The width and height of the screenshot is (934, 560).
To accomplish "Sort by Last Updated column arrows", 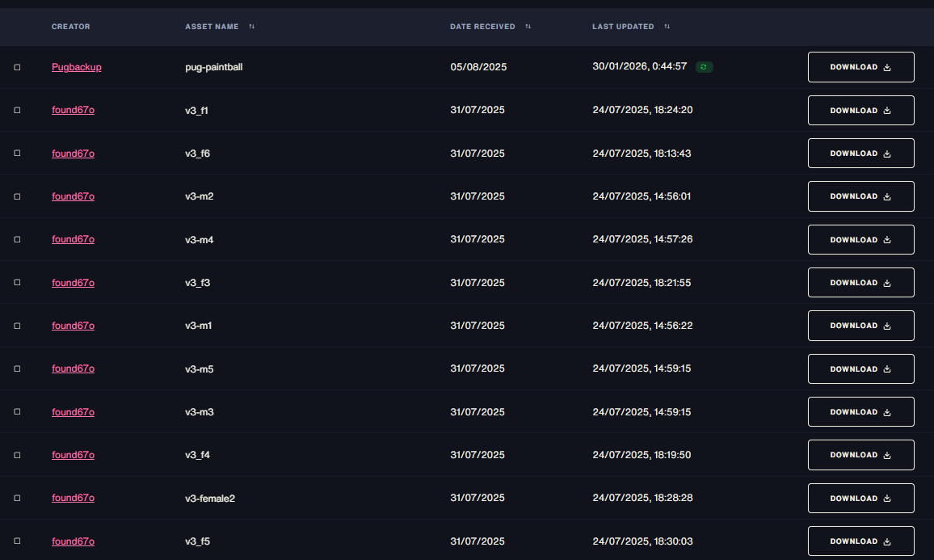I will (x=667, y=26).
